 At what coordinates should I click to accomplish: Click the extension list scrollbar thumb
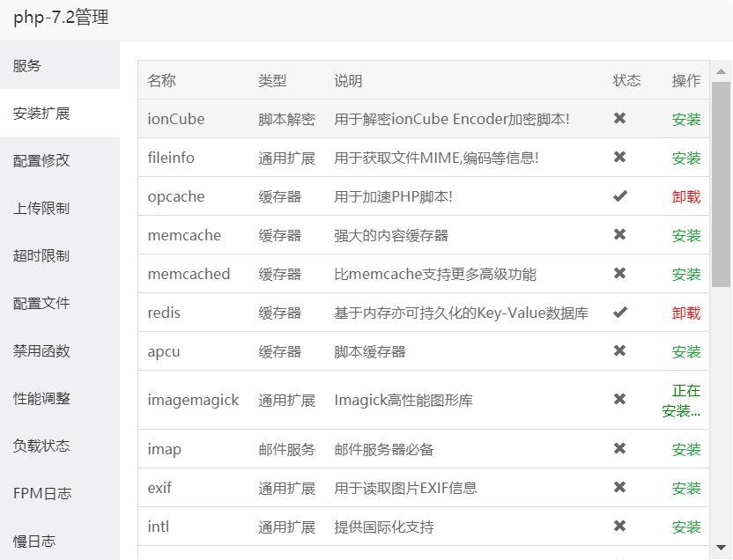(x=721, y=185)
